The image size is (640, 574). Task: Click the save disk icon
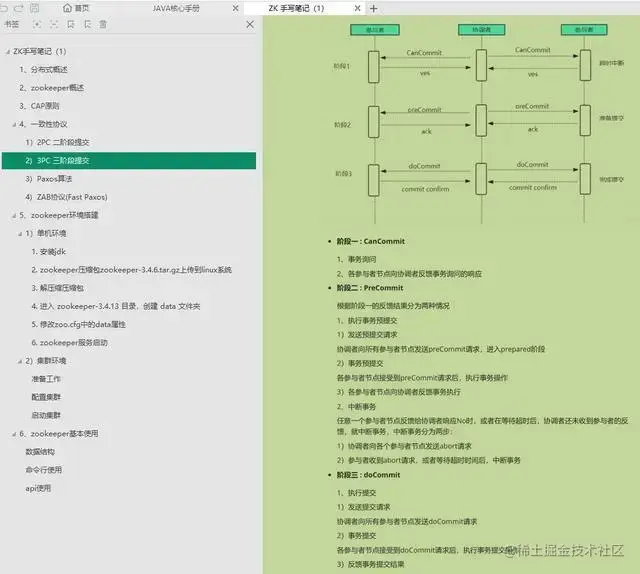coord(35,8)
